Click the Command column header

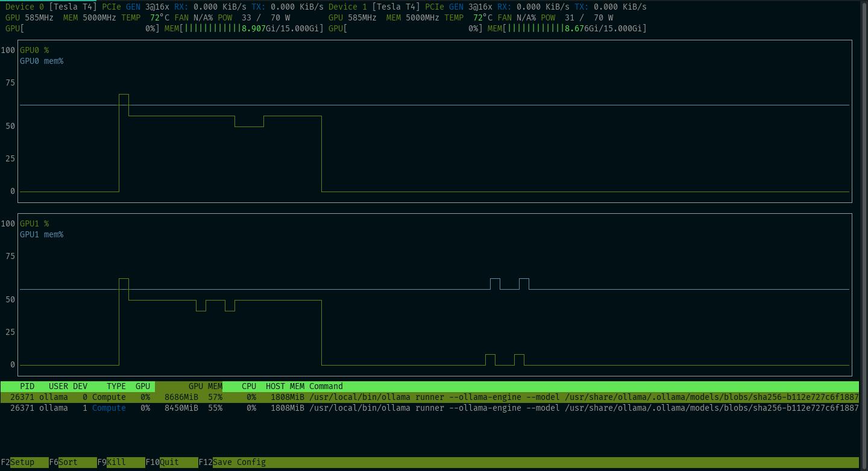[325, 386]
